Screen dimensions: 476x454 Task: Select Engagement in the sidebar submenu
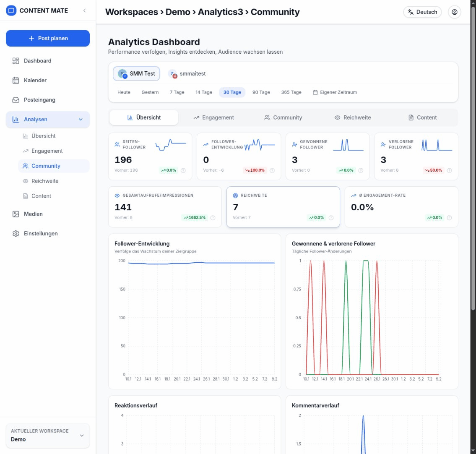point(54,151)
